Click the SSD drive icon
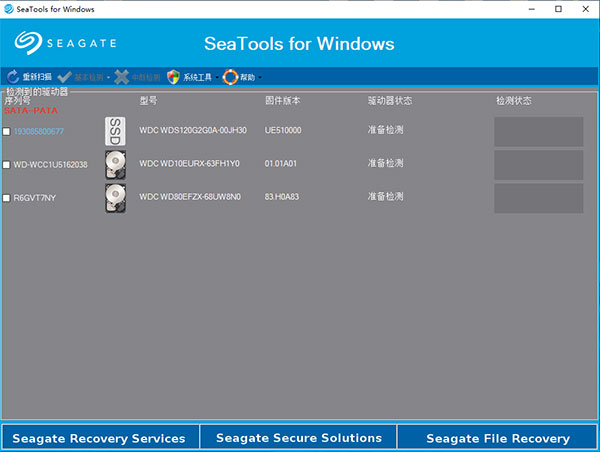 [x=115, y=131]
